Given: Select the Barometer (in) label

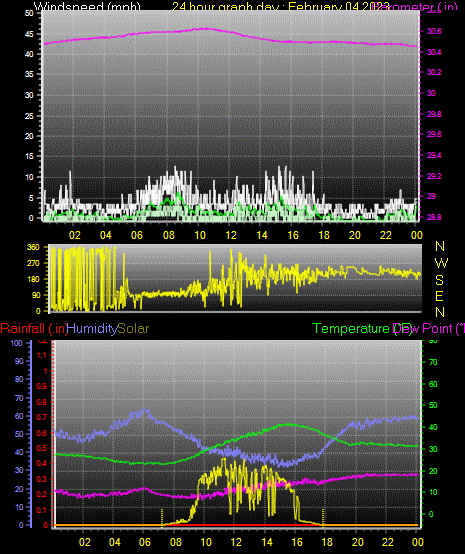Looking at the screenshot, I should 417,6.
